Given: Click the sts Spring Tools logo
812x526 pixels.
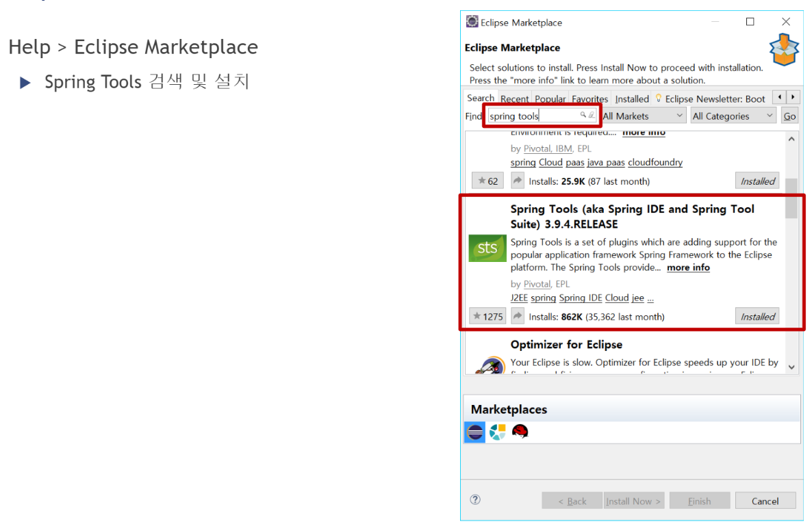Looking at the screenshot, I should click(487, 248).
